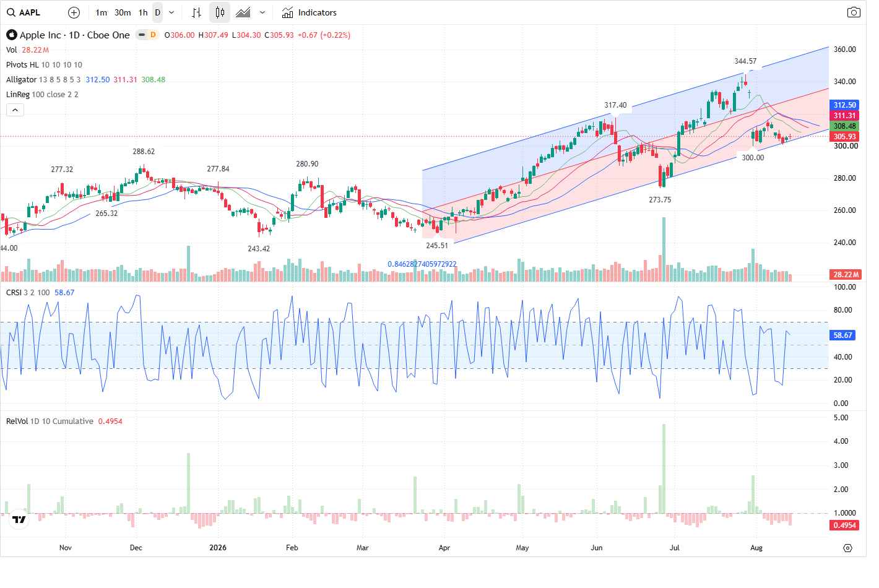
Task: Select the Candles chart style icon
Action: (x=220, y=12)
